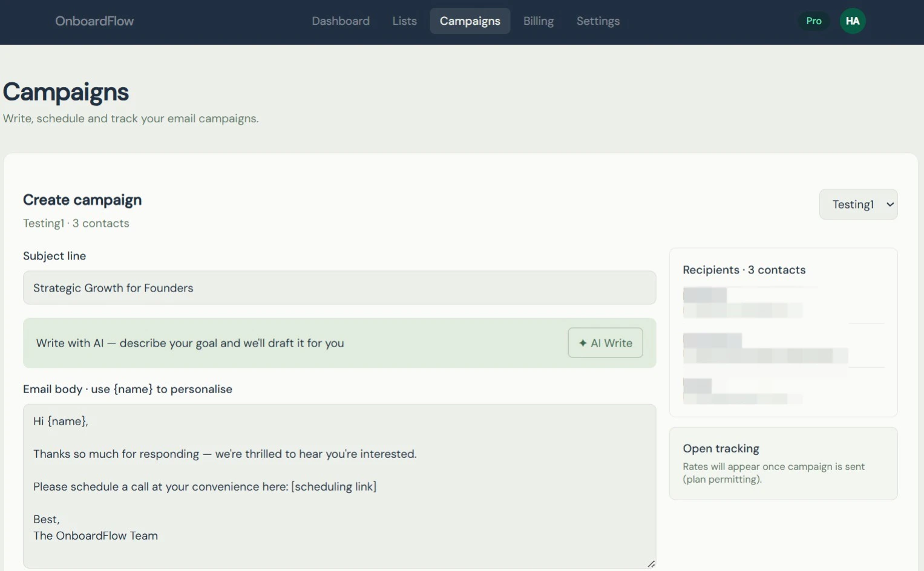Click the sparkle icon in AI Write
This screenshot has width=924, height=571.
[583, 343]
